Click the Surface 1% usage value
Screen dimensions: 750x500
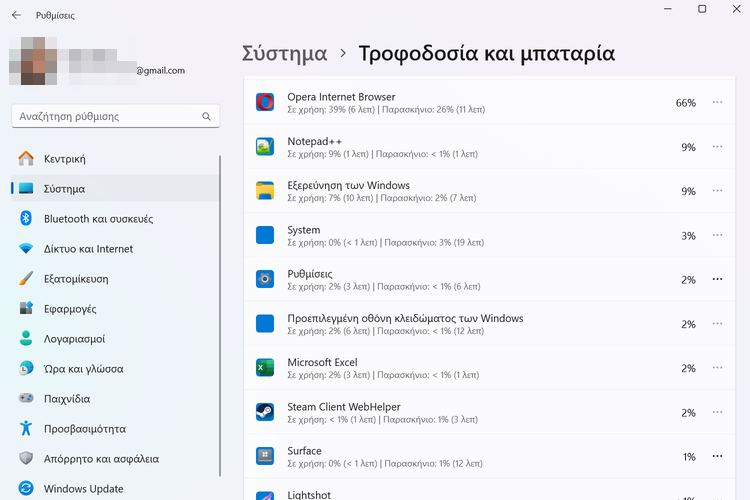click(x=689, y=457)
